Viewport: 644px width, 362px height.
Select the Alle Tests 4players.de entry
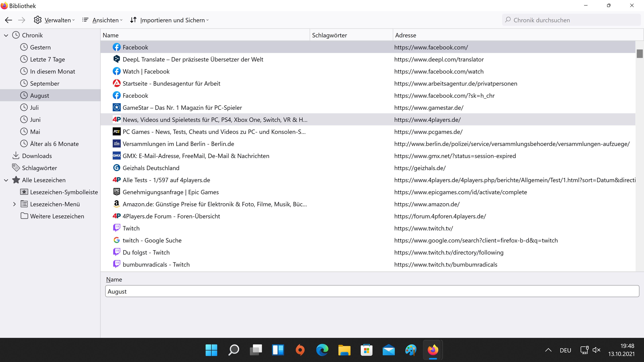coord(368,180)
